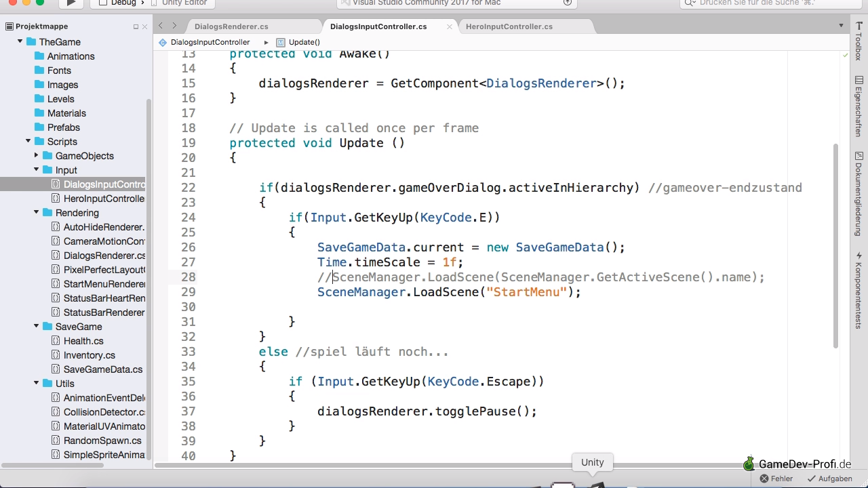Image resolution: width=868 pixels, height=488 pixels.
Task: Collapse the TheGame project folder
Action: pyautogui.click(x=20, y=42)
